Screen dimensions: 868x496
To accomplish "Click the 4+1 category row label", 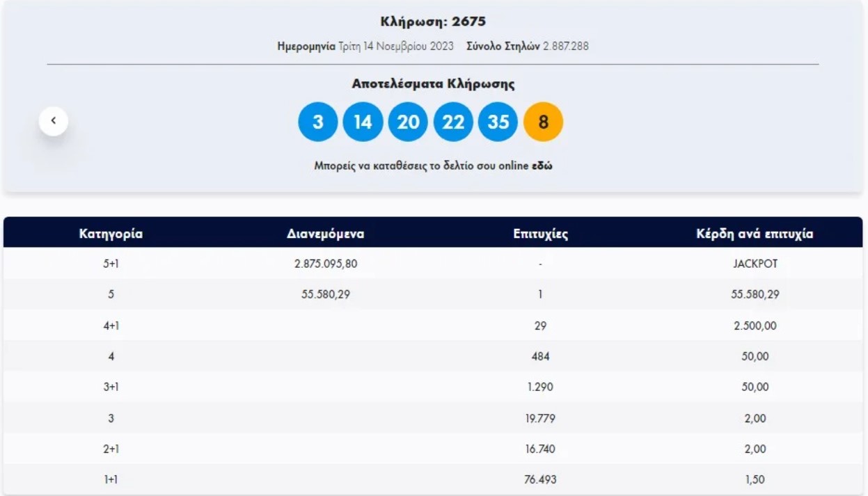I will [x=111, y=326].
